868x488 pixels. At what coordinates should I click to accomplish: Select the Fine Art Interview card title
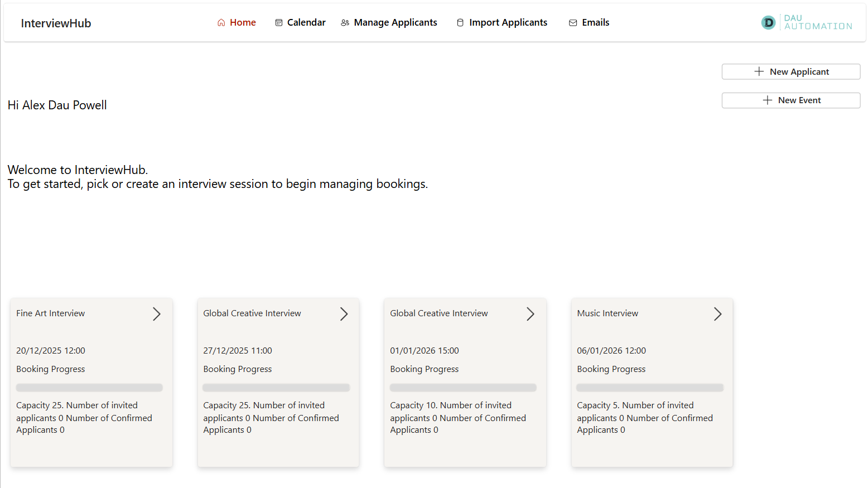pos(51,313)
